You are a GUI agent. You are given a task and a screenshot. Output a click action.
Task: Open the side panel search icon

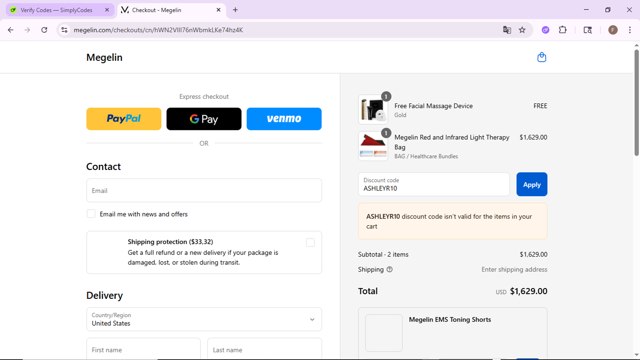[587, 30]
